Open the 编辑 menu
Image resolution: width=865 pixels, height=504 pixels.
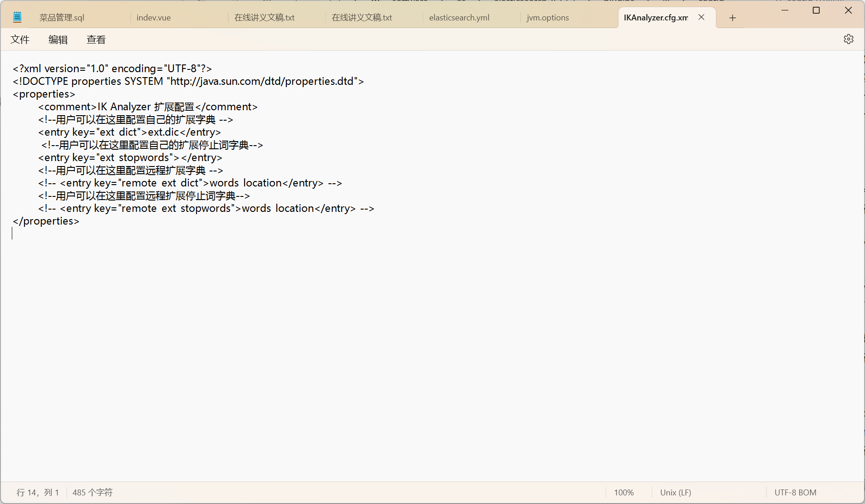click(x=58, y=40)
